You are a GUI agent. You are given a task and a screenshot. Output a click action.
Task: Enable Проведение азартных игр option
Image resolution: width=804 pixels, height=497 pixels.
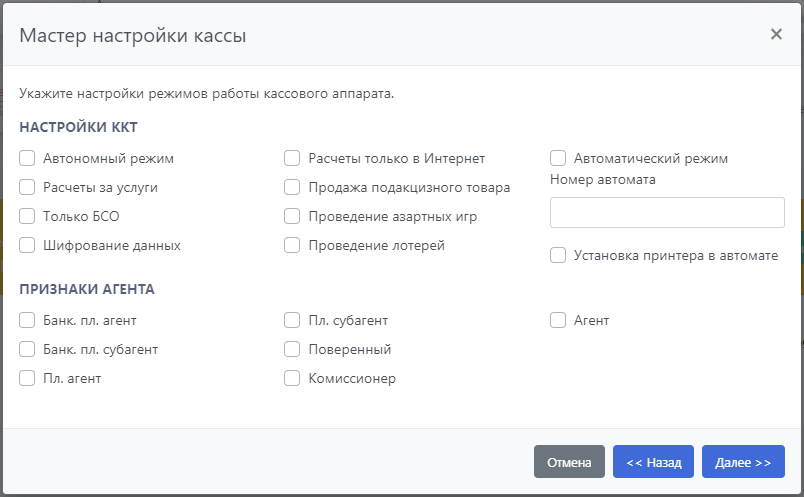coord(292,216)
